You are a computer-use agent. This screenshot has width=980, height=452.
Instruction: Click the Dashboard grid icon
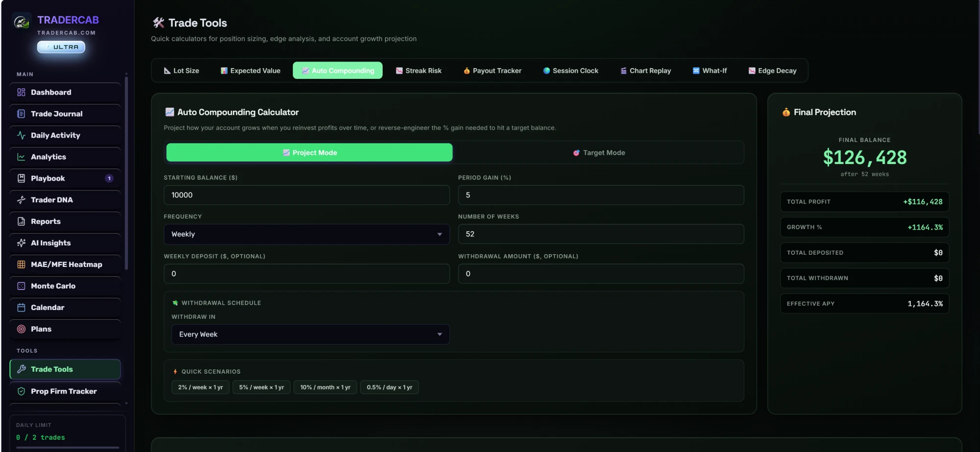point(21,92)
